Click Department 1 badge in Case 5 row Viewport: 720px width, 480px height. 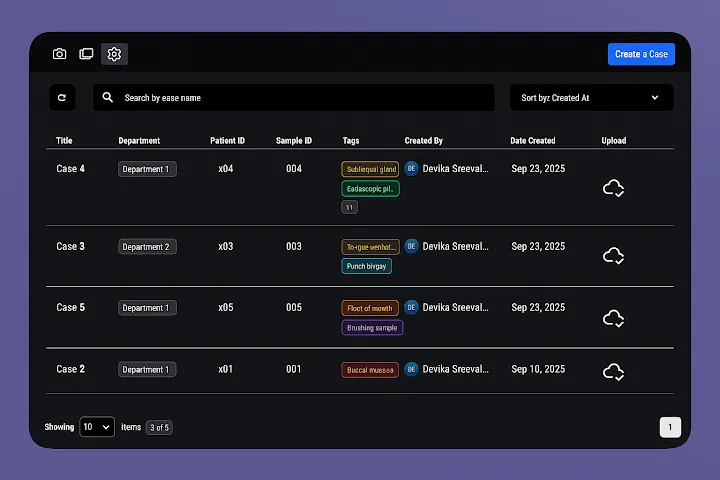pyautogui.click(x=147, y=308)
